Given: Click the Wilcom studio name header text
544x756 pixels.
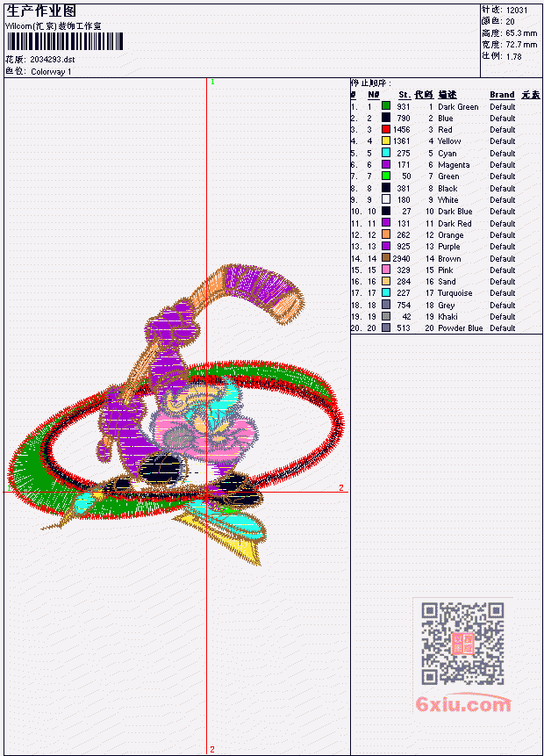Looking at the screenshot, I should pos(54,26).
